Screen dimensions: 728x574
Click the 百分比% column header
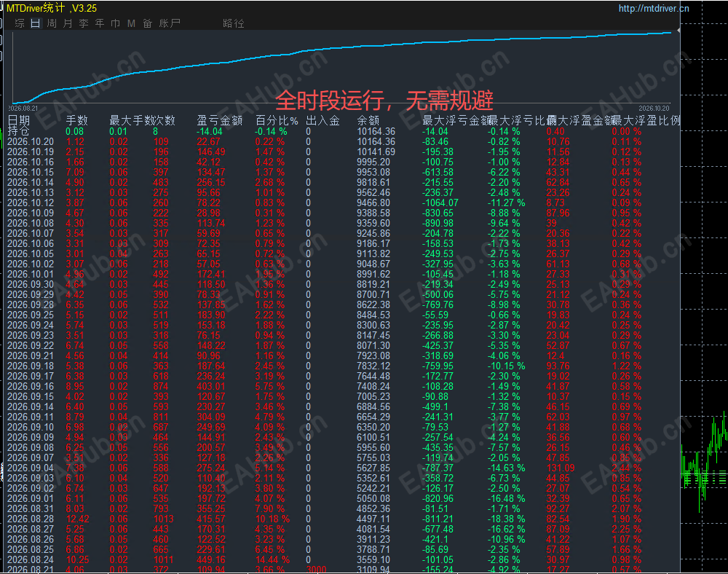277,121
